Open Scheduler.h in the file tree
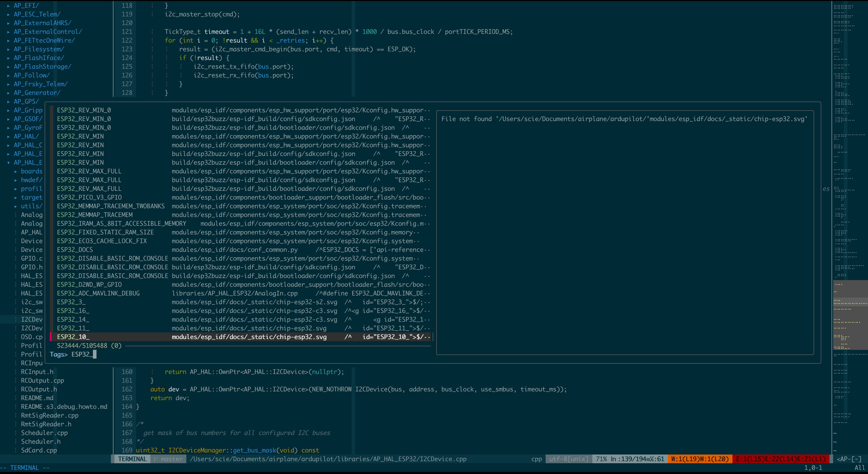 (x=41, y=442)
